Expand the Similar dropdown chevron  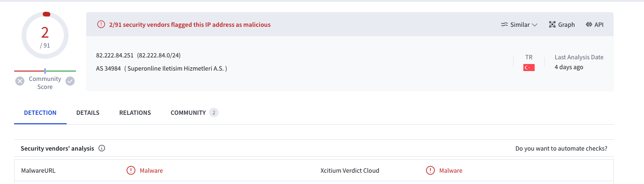click(535, 25)
